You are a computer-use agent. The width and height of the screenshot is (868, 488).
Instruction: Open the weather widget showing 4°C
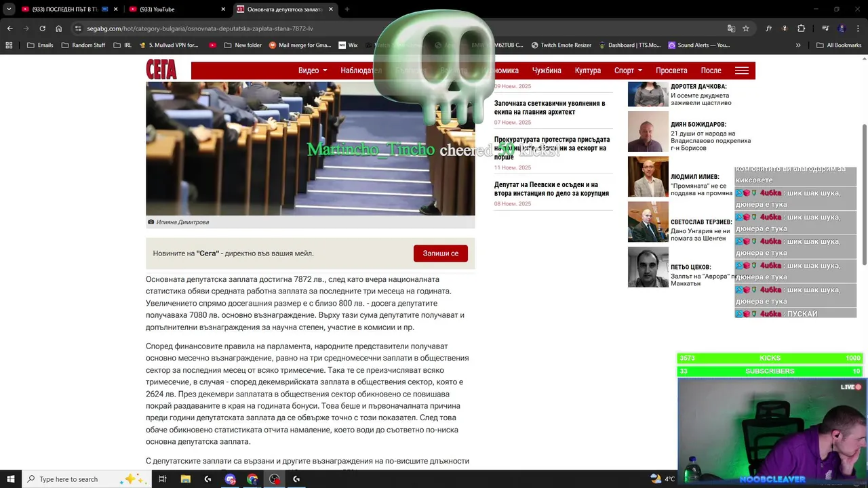click(x=663, y=479)
